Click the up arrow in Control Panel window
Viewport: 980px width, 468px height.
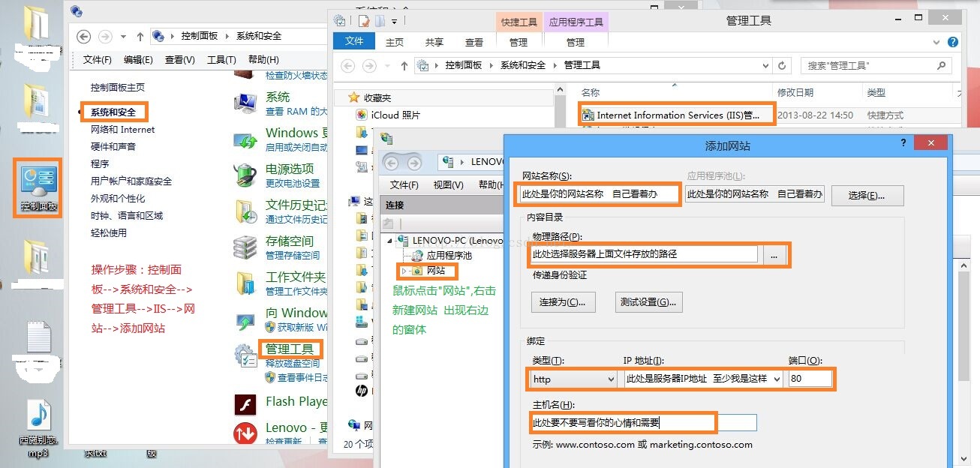click(140, 36)
